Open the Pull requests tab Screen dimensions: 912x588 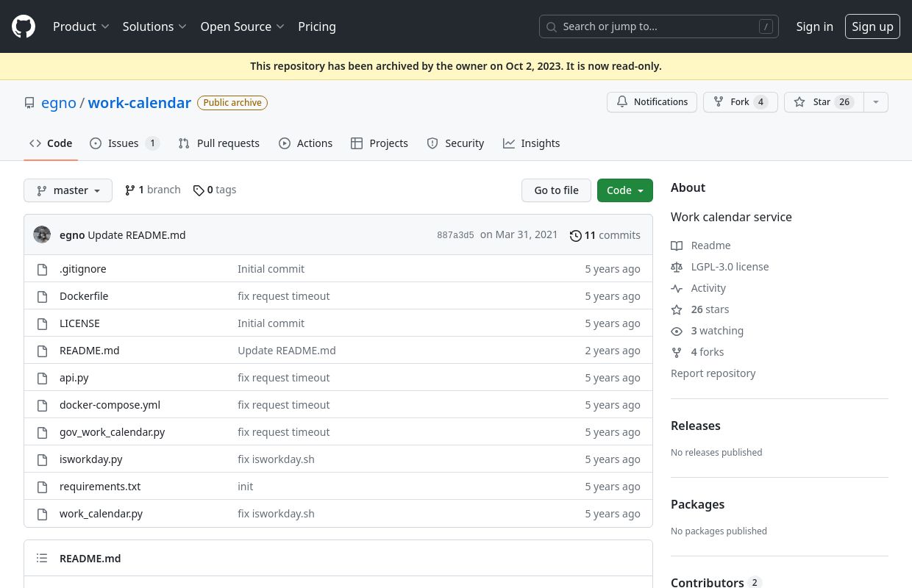click(x=219, y=143)
